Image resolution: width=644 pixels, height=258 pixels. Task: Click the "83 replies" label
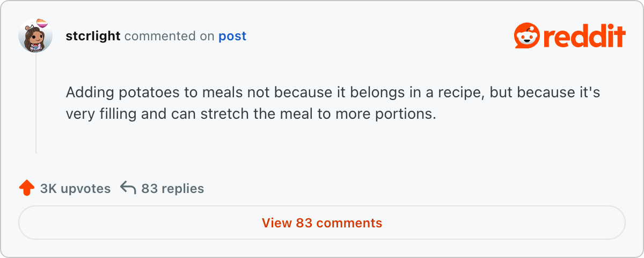coord(172,189)
